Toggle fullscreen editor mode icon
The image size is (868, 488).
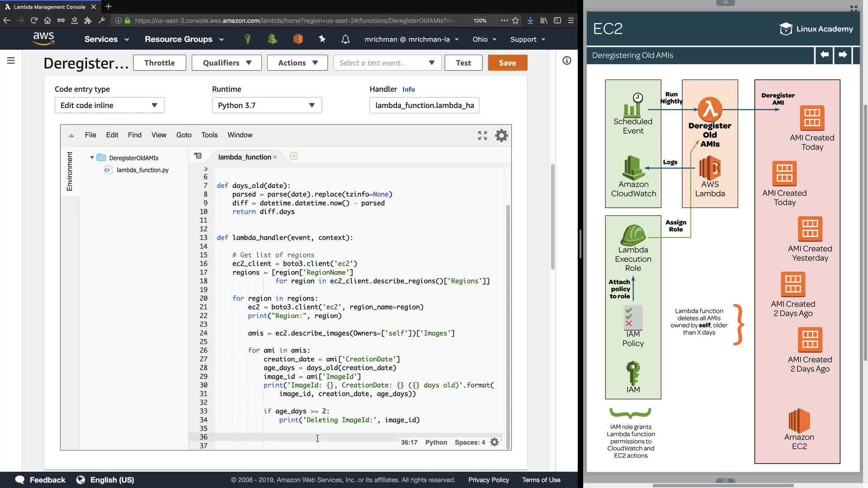[482, 136]
